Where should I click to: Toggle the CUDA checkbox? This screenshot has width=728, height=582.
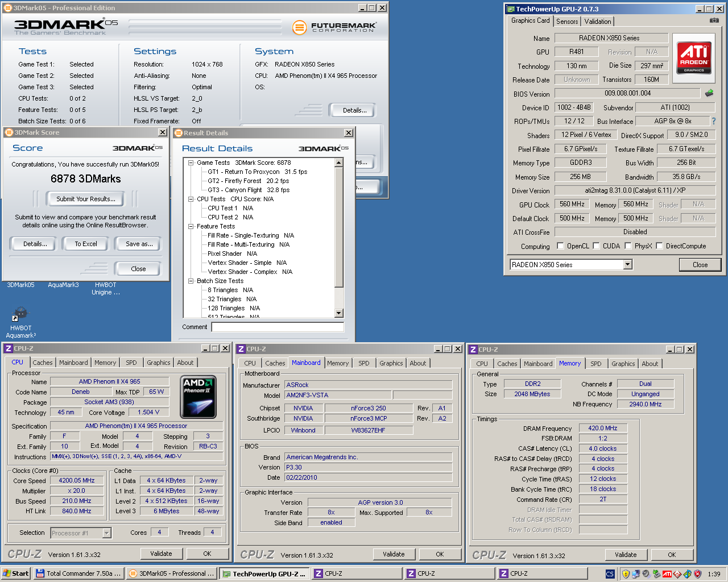[x=596, y=246]
